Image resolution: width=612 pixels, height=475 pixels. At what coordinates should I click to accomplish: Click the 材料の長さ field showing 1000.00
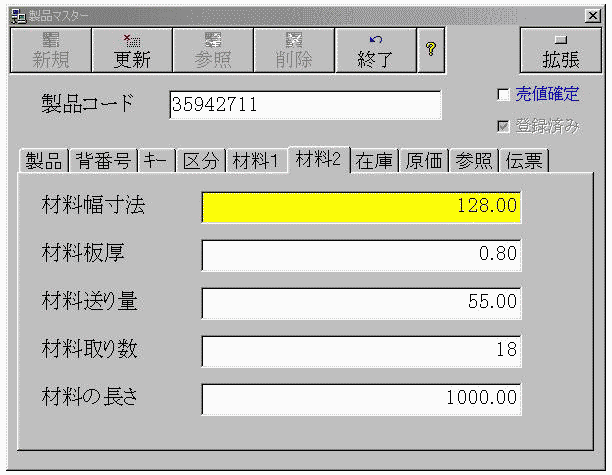pyautogui.click(x=361, y=399)
